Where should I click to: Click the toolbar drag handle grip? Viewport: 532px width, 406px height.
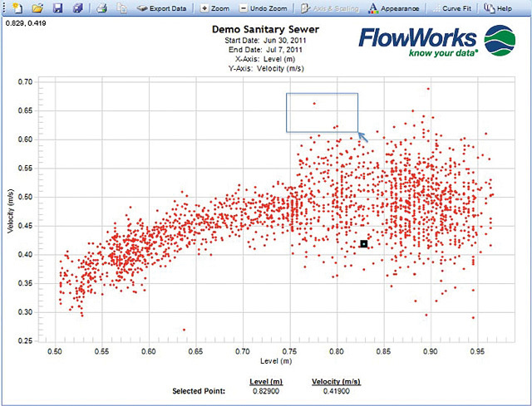(4, 8)
